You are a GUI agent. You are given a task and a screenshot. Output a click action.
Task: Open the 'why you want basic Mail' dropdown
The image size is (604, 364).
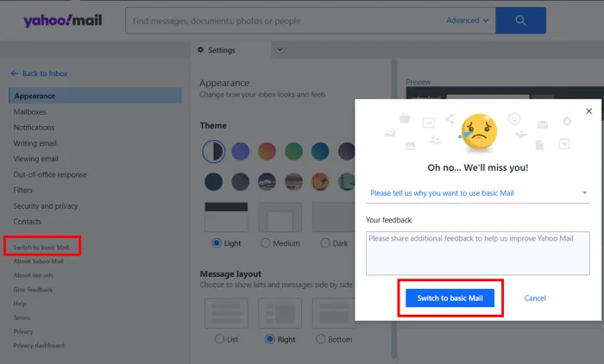coord(478,193)
